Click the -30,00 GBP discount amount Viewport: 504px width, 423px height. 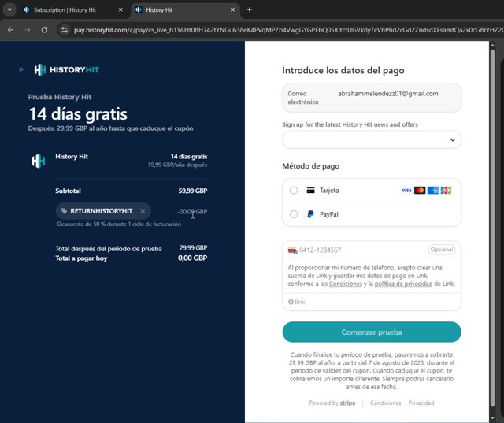point(192,211)
